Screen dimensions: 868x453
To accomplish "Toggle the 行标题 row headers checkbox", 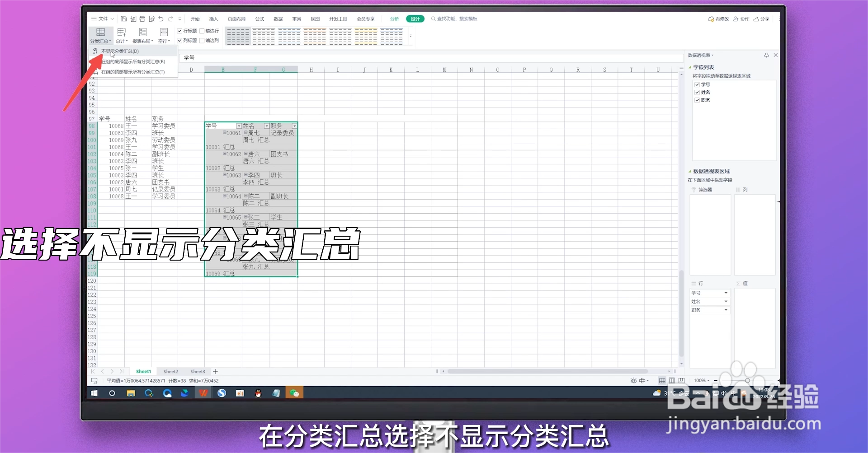I will [x=179, y=31].
